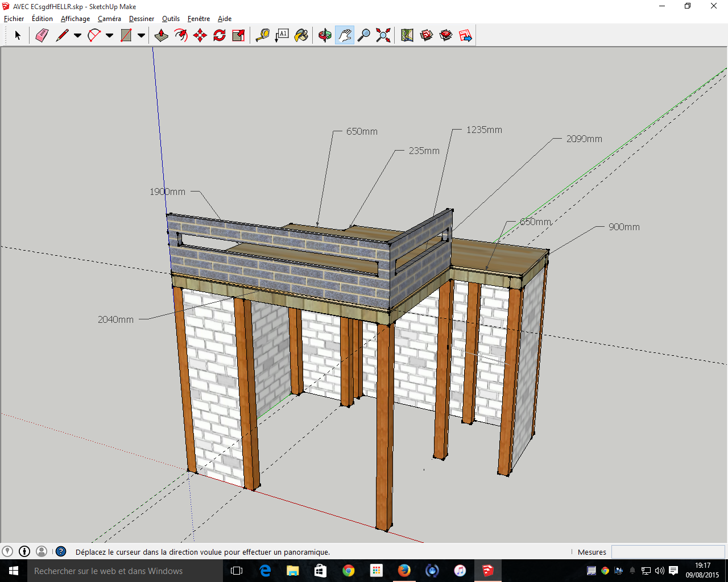Open Firefox from the taskbar

404,571
